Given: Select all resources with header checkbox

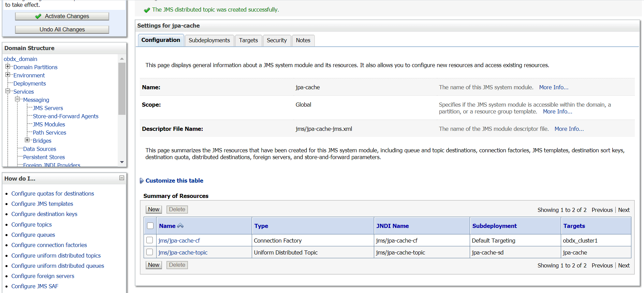Looking at the screenshot, I should tap(150, 226).
